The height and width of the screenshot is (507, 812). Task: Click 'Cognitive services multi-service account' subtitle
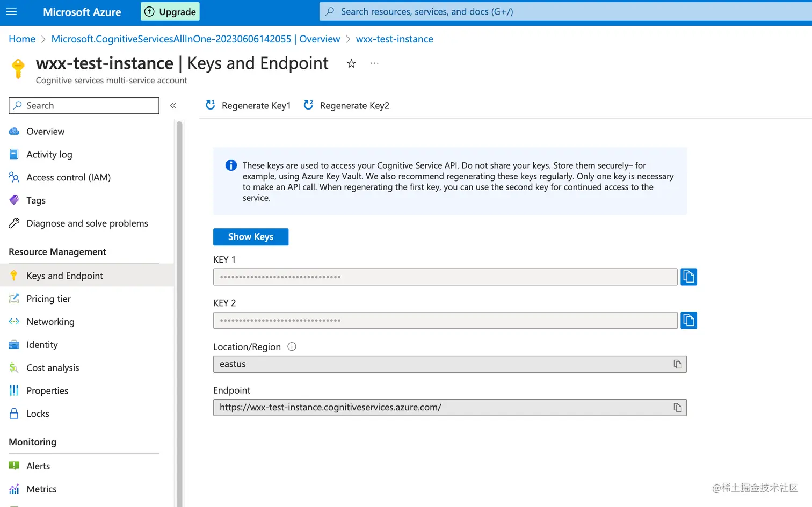pyautogui.click(x=112, y=81)
